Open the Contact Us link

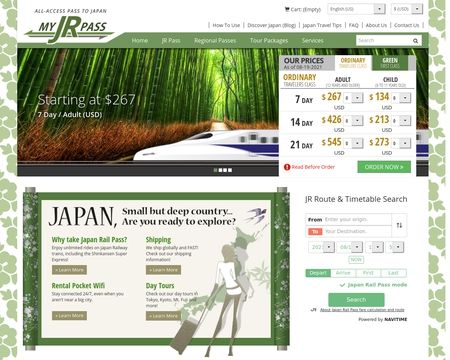click(406, 25)
